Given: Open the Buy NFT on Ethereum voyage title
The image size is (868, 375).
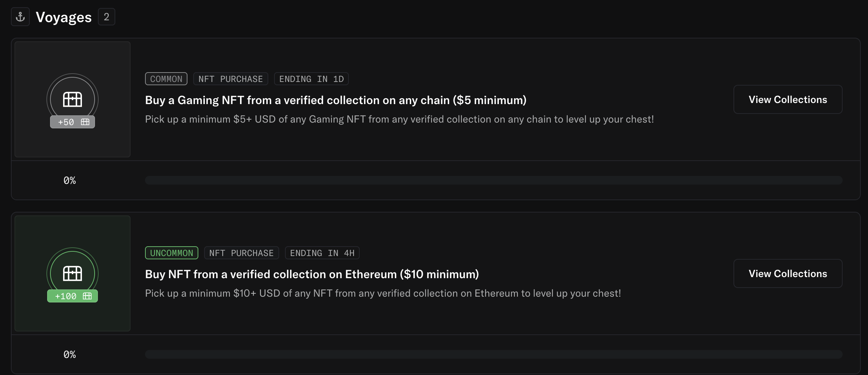Looking at the screenshot, I should tap(312, 274).
